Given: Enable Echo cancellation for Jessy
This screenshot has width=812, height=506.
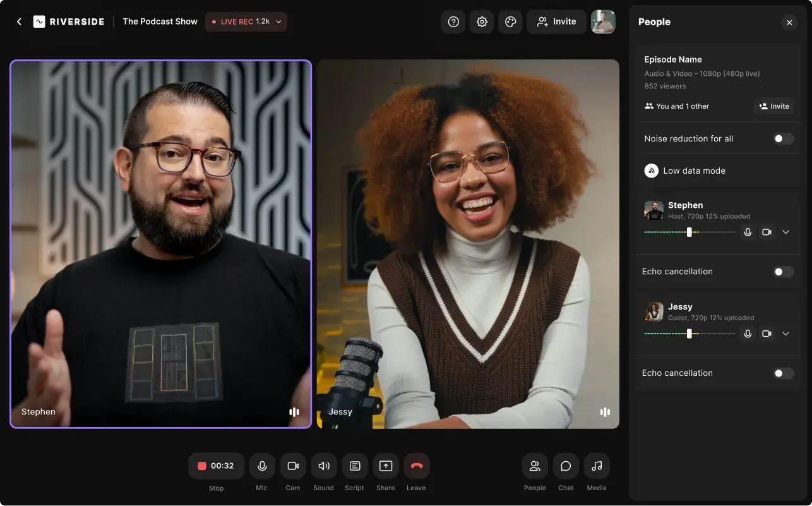Looking at the screenshot, I should pyautogui.click(x=784, y=373).
